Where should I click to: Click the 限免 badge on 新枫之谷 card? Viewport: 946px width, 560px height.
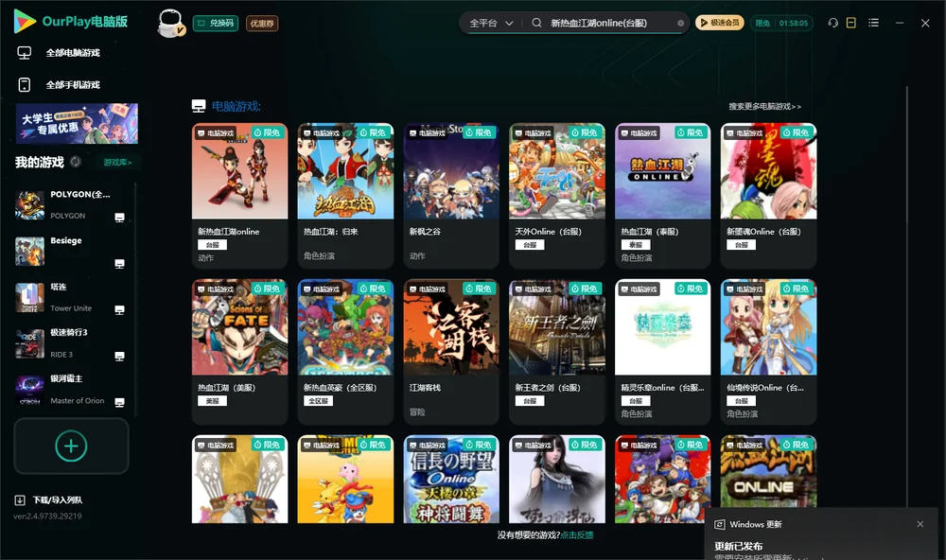tap(479, 132)
